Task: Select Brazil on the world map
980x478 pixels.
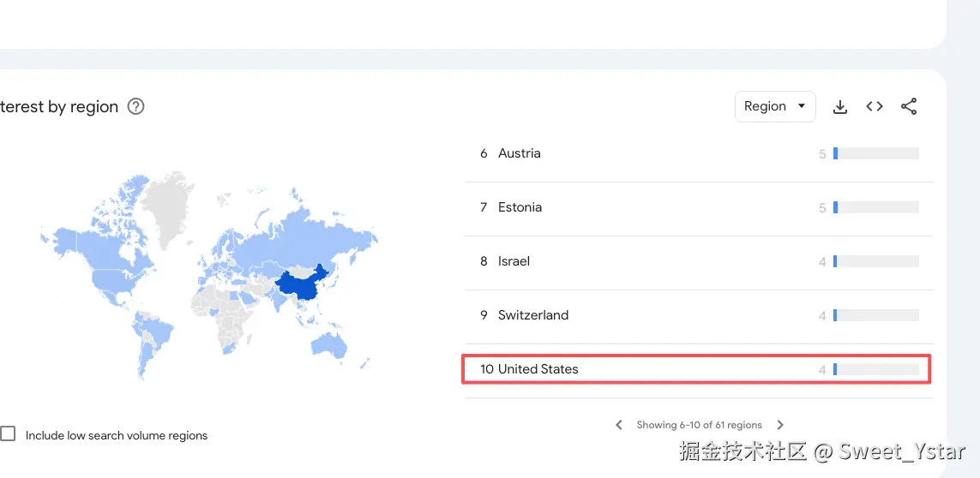Action: pos(156,331)
